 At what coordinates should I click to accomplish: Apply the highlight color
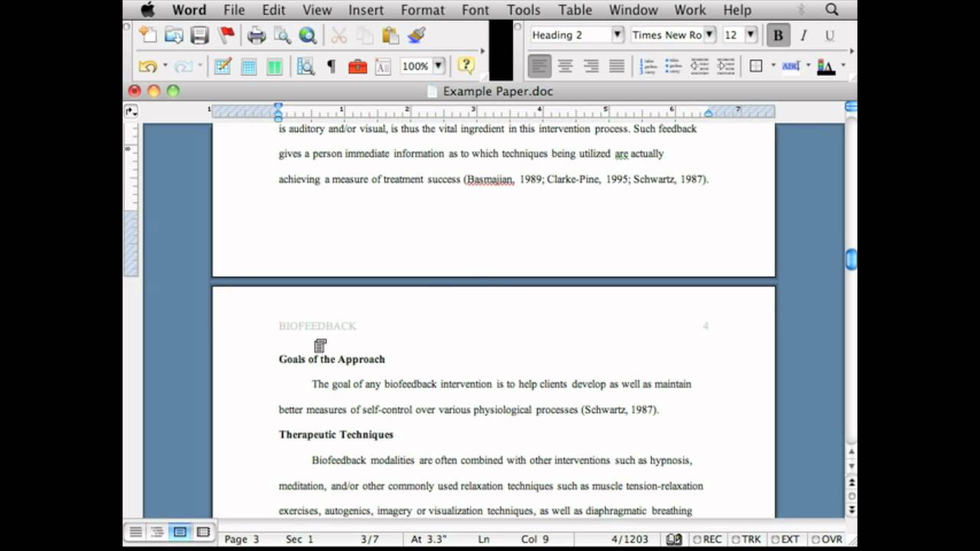(791, 67)
